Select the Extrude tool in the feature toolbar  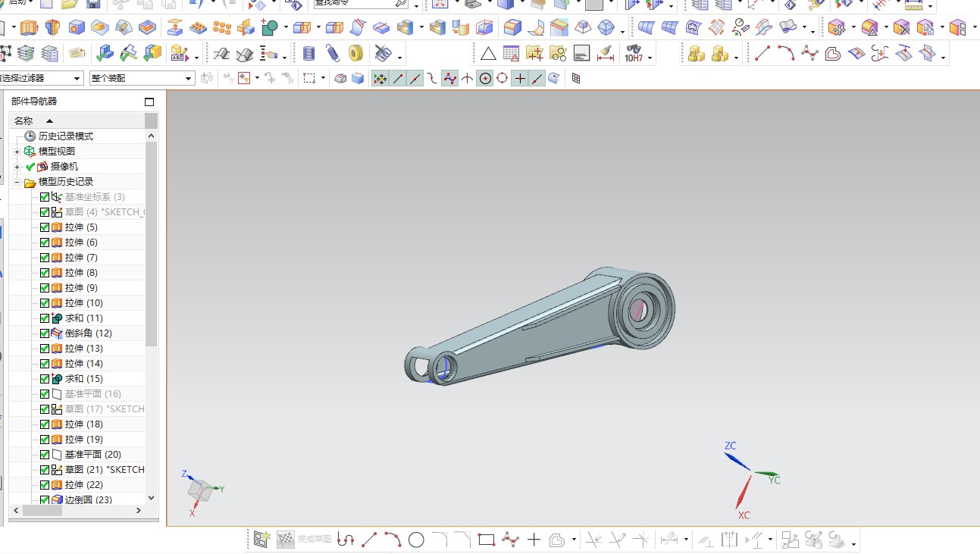point(29,28)
